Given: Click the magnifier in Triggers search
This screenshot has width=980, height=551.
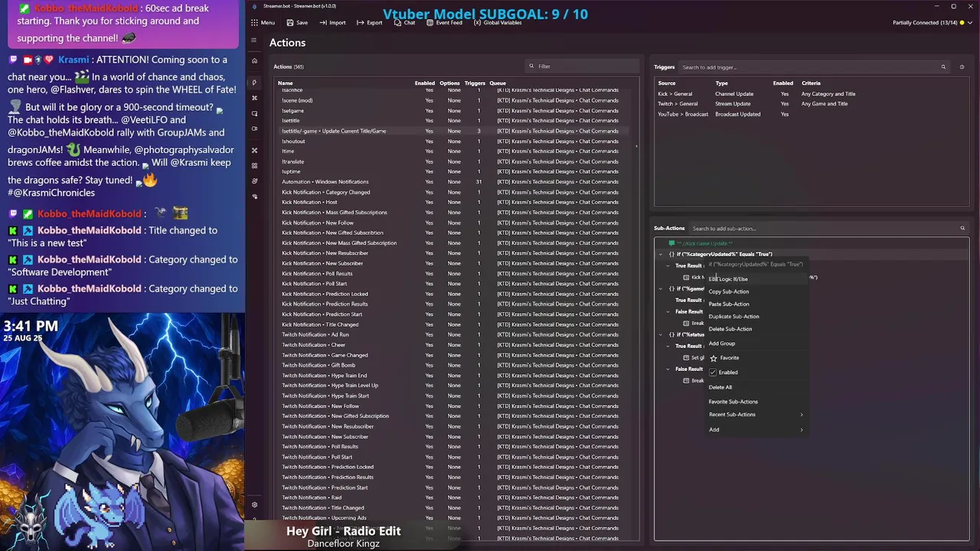Looking at the screenshot, I should pyautogui.click(x=943, y=67).
